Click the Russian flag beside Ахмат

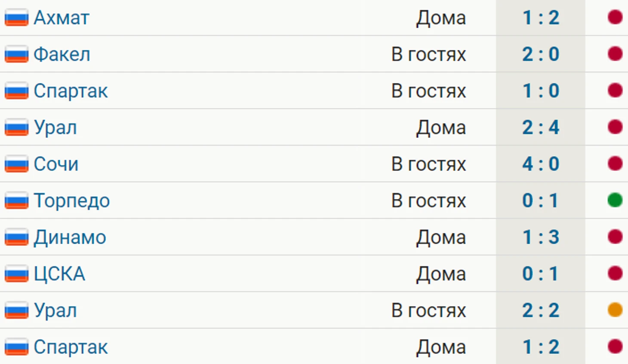click(16, 18)
